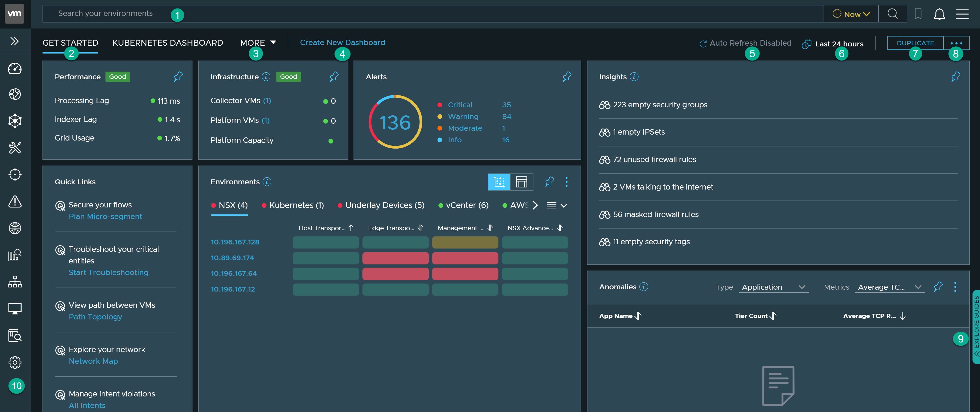980x412 pixels.
Task: Click the Infrastructure panel pin icon
Action: (335, 76)
